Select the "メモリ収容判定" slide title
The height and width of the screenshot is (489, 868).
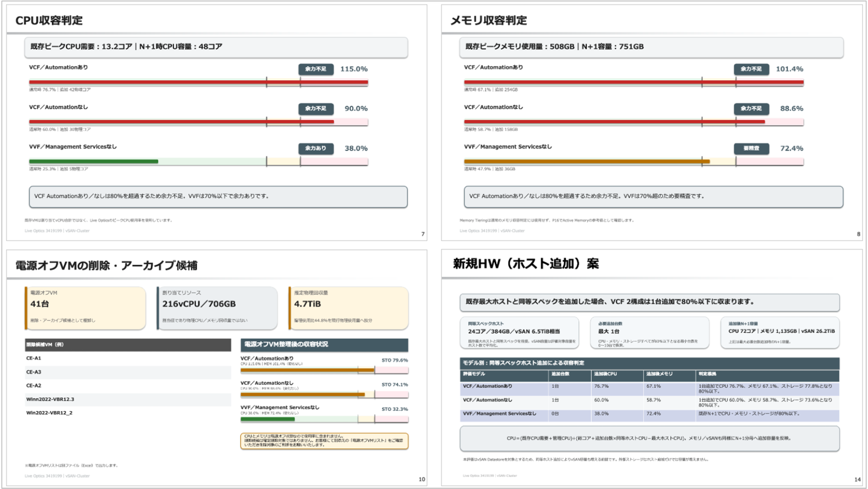pyautogui.click(x=489, y=20)
